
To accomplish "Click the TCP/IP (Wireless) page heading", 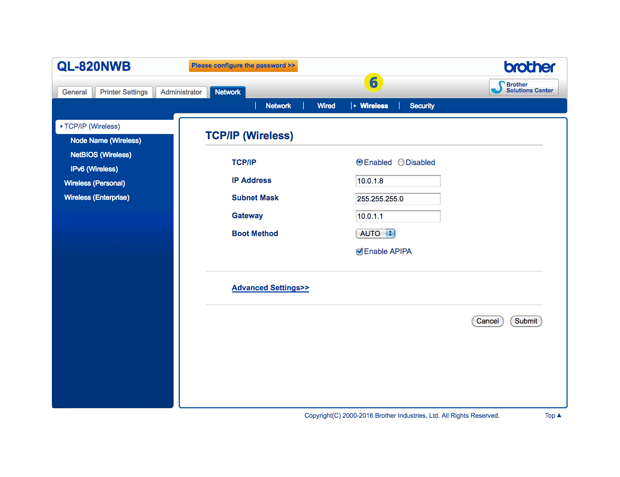I will pos(249,136).
